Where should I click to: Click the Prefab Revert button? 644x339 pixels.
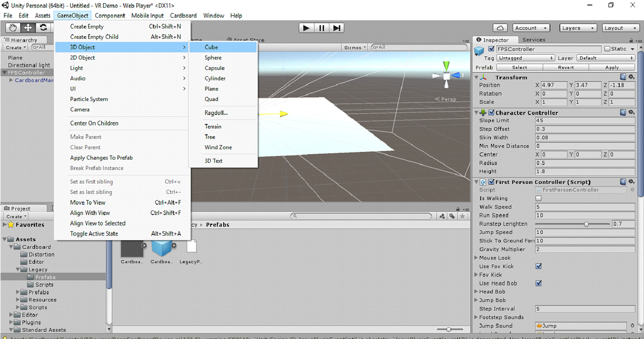pyautogui.click(x=566, y=67)
